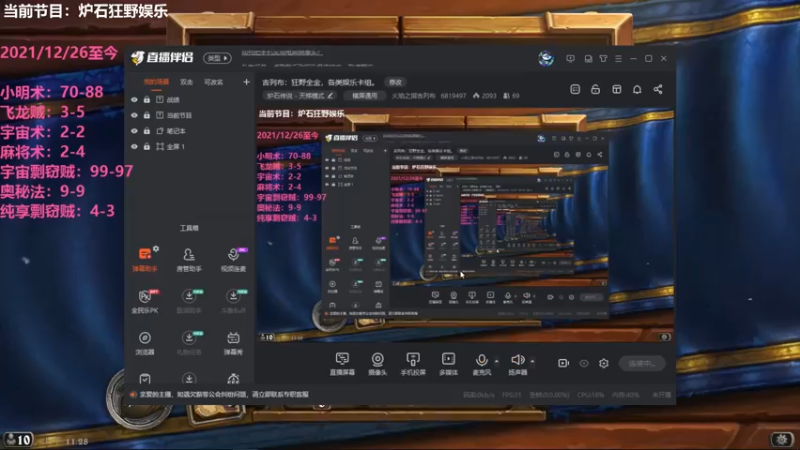
Task: Launch the 全民乐PK tool
Action: [145, 301]
